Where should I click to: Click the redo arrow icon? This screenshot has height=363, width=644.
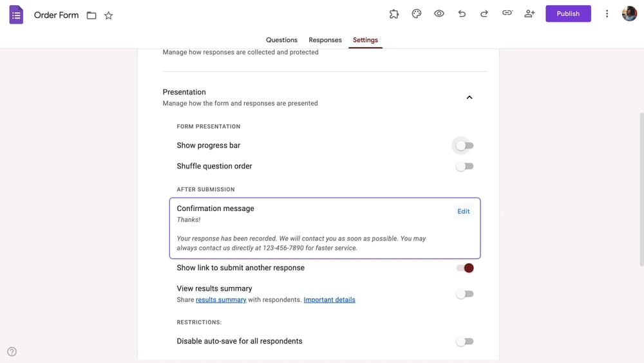[484, 14]
